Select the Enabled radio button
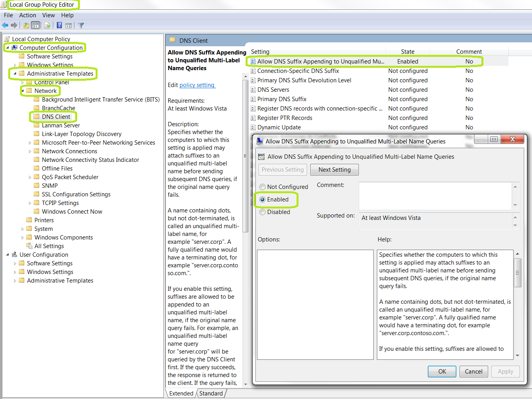The width and height of the screenshot is (532, 399). pyautogui.click(x=262, y=199)
